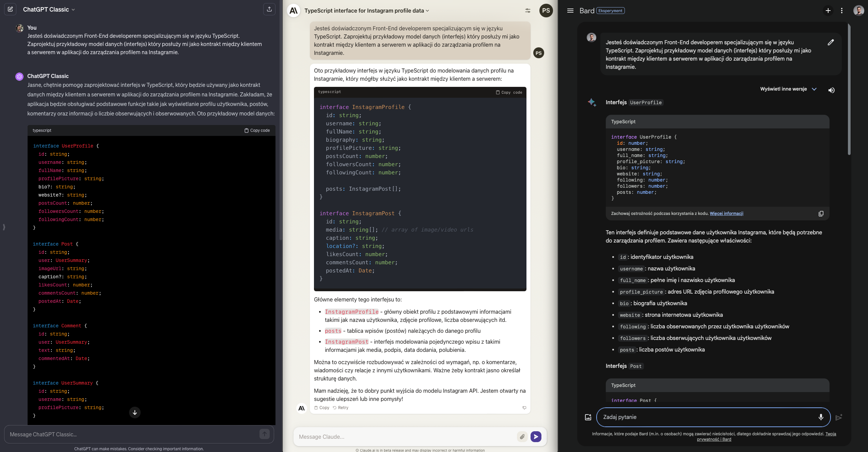Toggle Bard read-aloud speaker icon

[831, 90]
